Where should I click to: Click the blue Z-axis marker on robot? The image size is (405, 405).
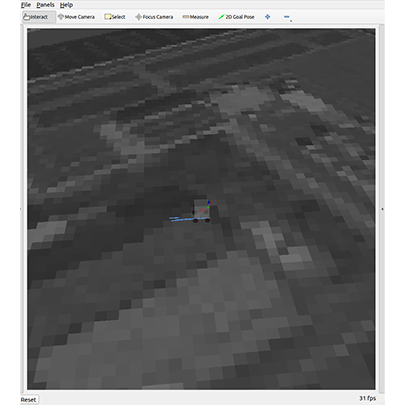pos(209,202)
